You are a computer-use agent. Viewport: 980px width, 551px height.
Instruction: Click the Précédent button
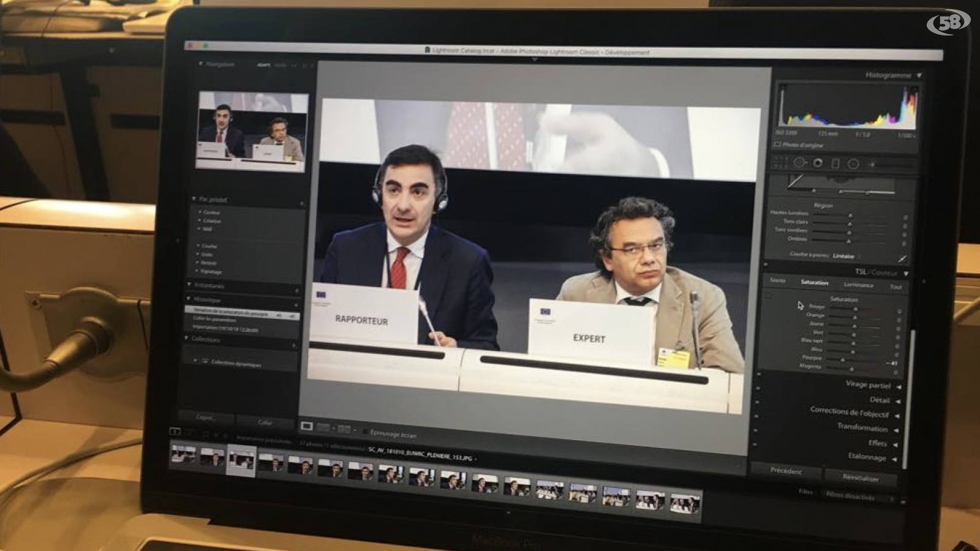[786, 471]
